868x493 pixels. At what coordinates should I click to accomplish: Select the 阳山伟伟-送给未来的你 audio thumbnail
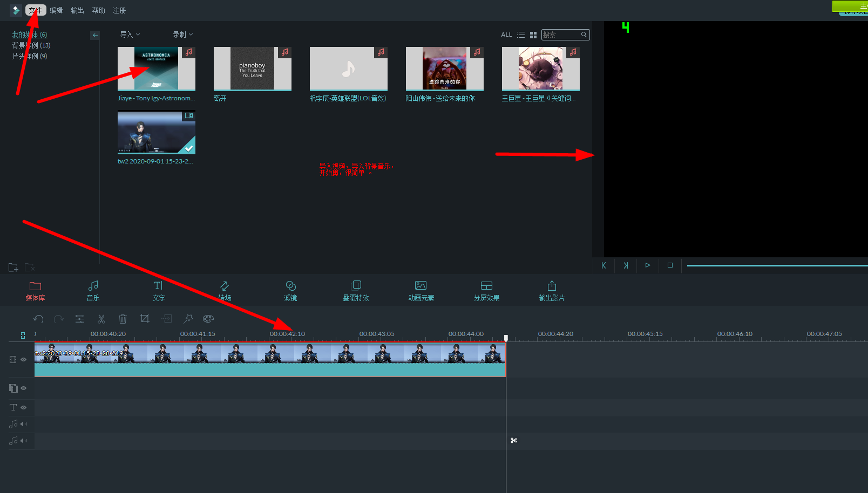(445, 69)
